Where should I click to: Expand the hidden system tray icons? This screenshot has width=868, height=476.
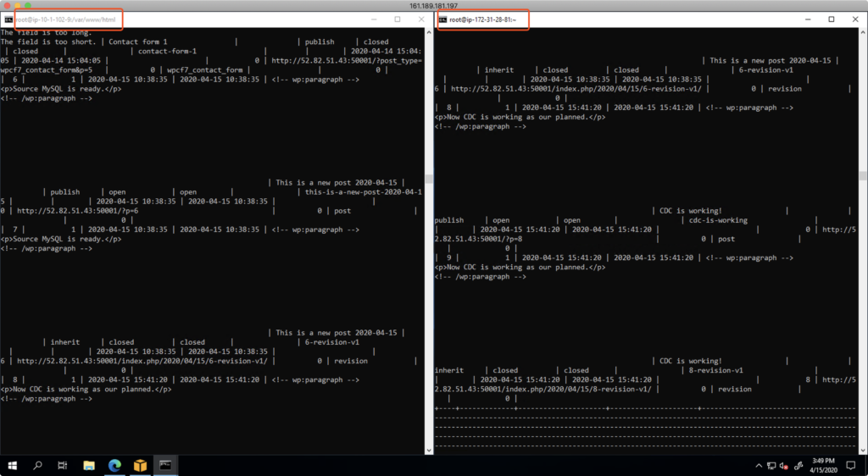point(757,466)
